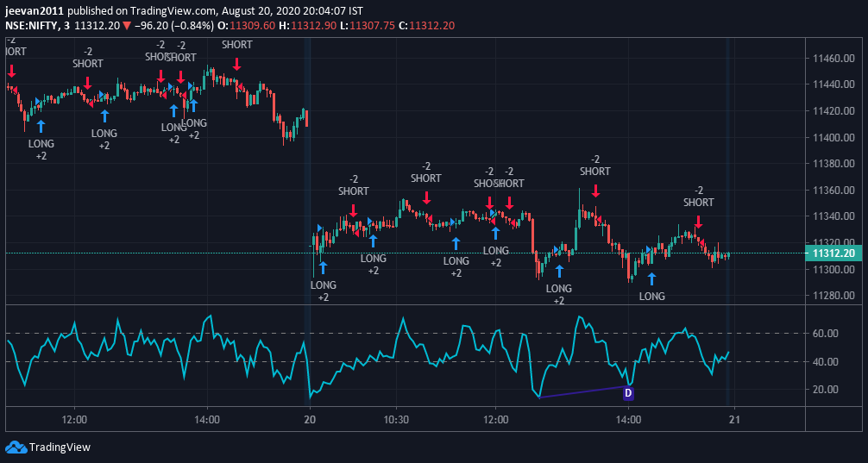Click 60.00 on the oscillator axis
868x463 pixels.
826,334
